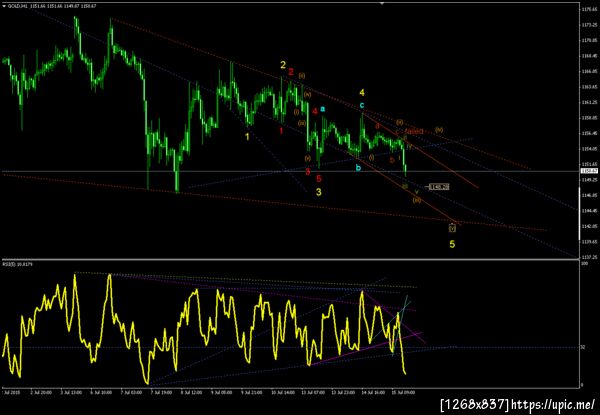The height and width of the screenshot is (415, 600).
Task: Select the 'failed' annotation text
Action: click(414, 131)
